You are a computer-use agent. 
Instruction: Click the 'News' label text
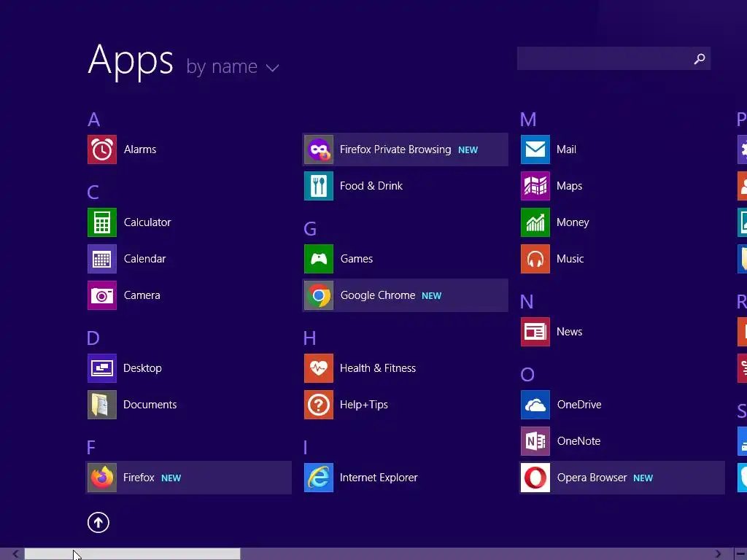(569, 332)
